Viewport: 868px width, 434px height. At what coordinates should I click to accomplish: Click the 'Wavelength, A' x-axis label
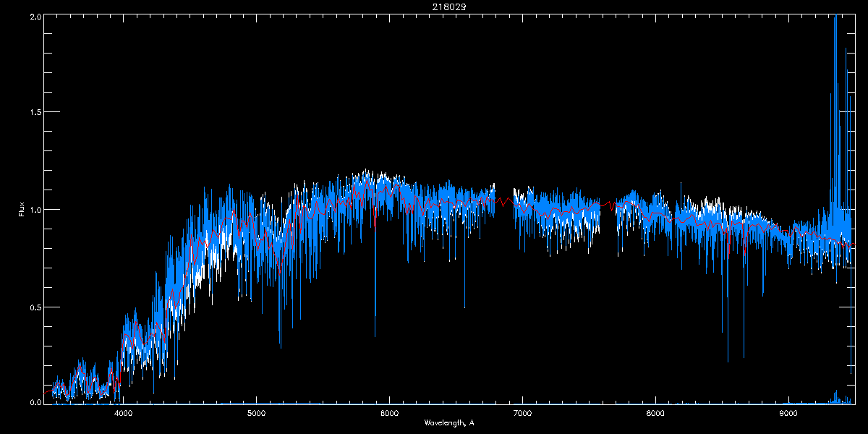click(448, 422)
